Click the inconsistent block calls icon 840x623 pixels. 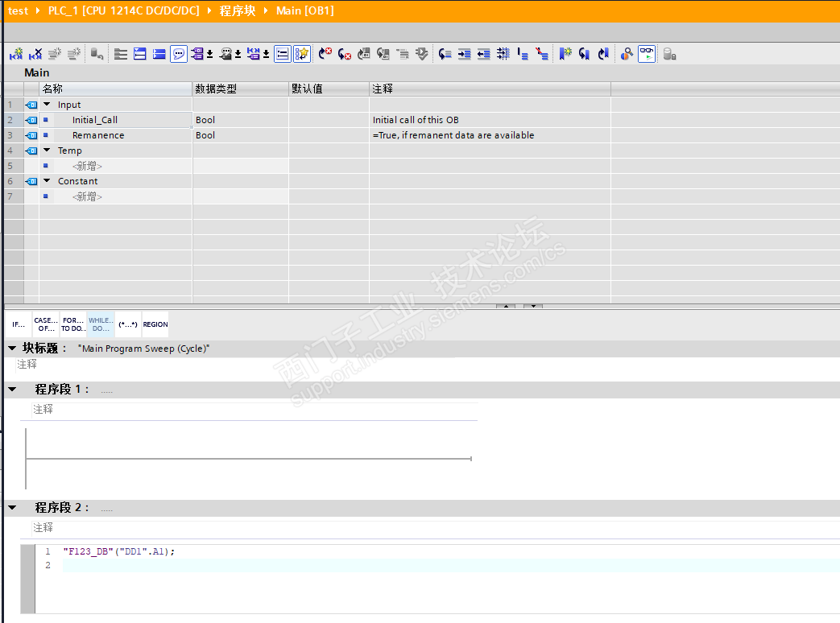pyautogui.click(x=383, y=54)
